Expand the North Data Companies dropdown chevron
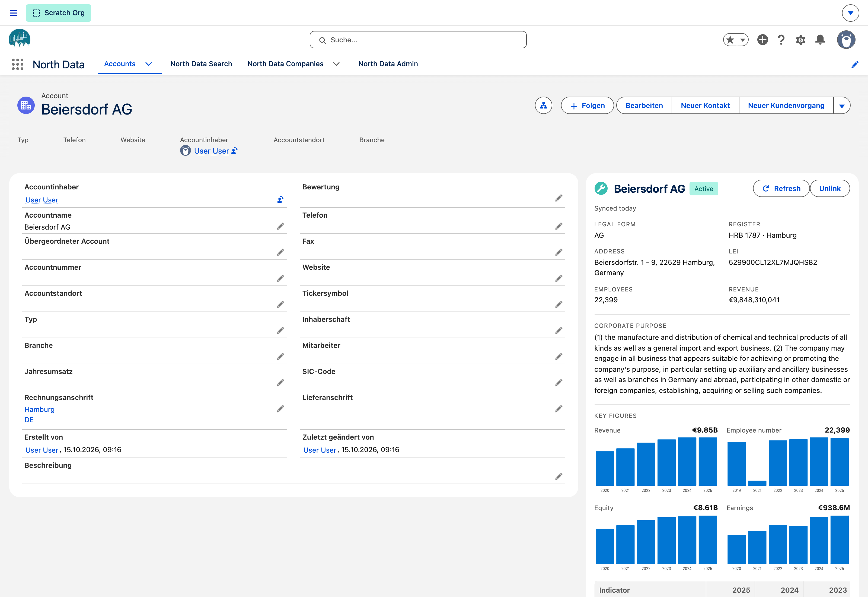 pos(336,64)
